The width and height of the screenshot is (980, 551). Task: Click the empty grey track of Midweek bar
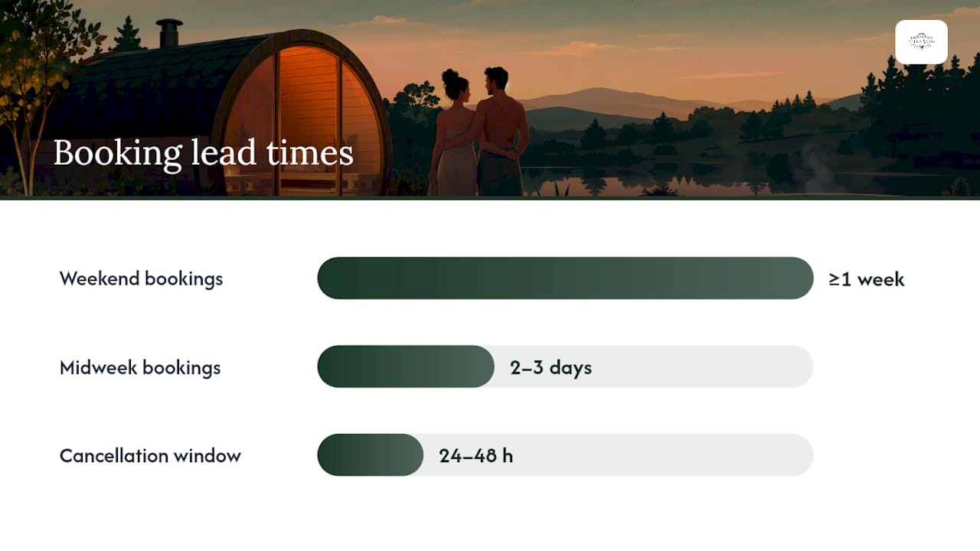click(x=654, y=367)
